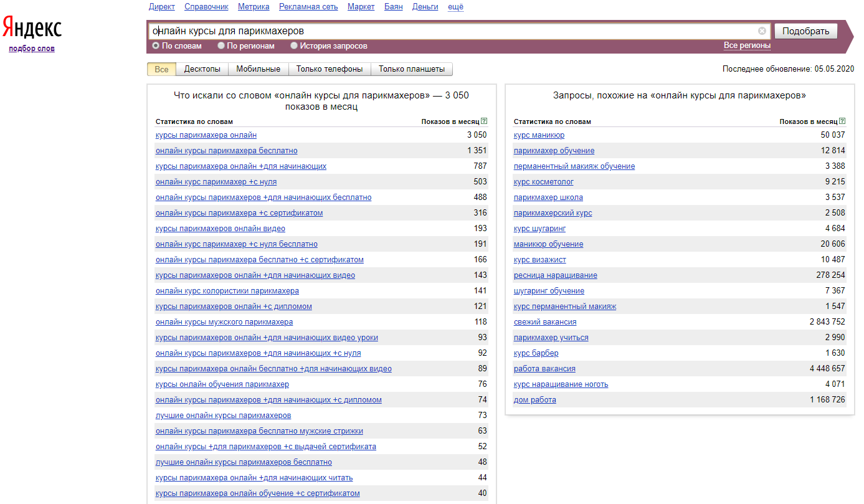Click the Яндекс logo

[32, 29]
